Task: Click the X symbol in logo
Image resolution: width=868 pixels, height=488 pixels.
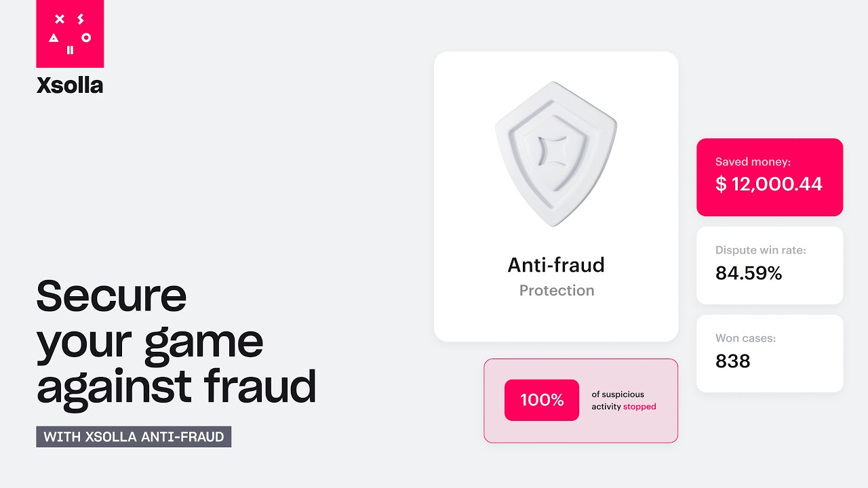Action: pyautogui.click(x=59, y=19)
